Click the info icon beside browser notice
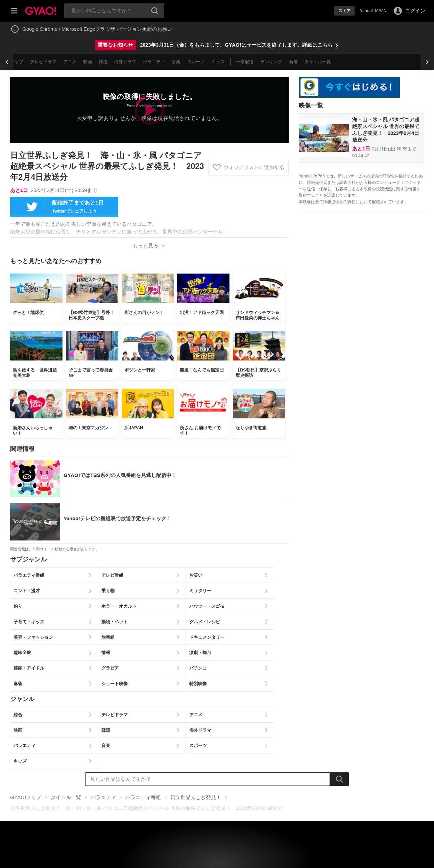The image size is (434, 868). (15, 29)
